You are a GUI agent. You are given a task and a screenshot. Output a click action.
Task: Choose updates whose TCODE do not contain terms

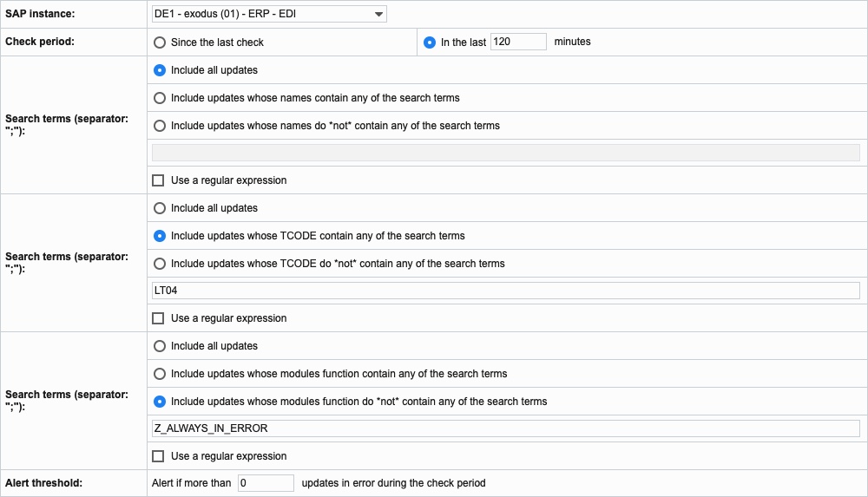[x=160, y=264]
